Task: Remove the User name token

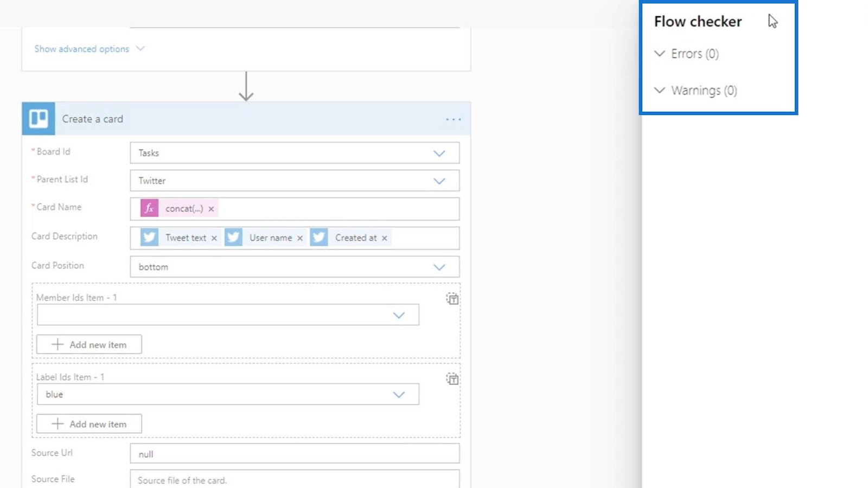Action: tap(299, 238)
